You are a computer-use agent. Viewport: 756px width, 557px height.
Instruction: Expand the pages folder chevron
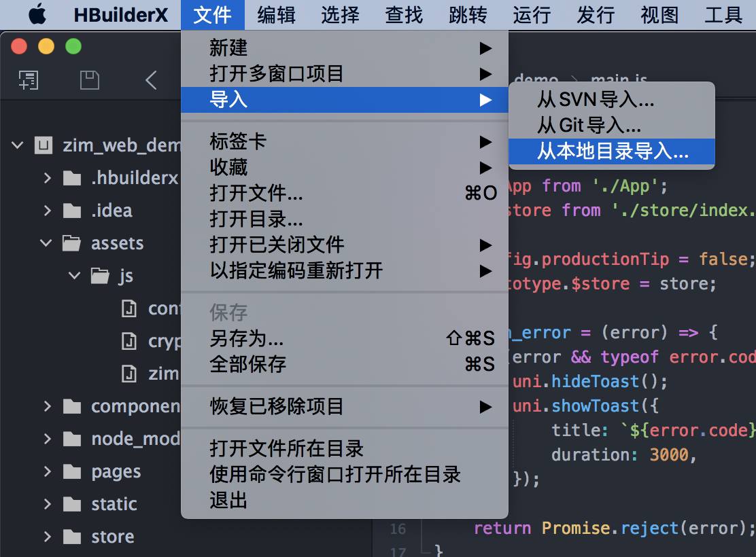pyautogui.click(x=47, y=471)
